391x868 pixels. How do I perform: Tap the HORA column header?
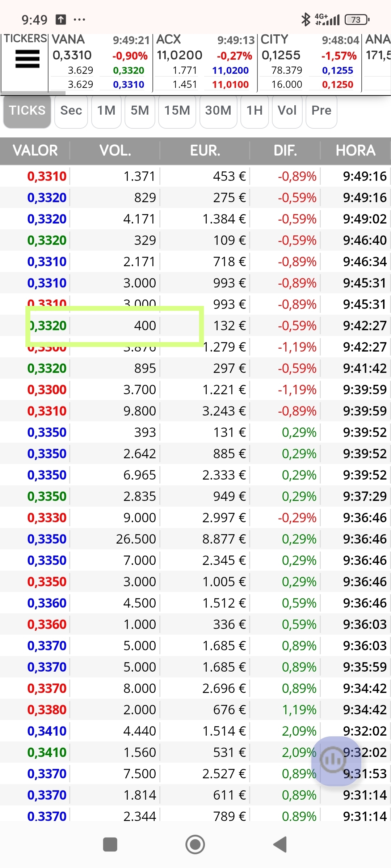[356, 150]
